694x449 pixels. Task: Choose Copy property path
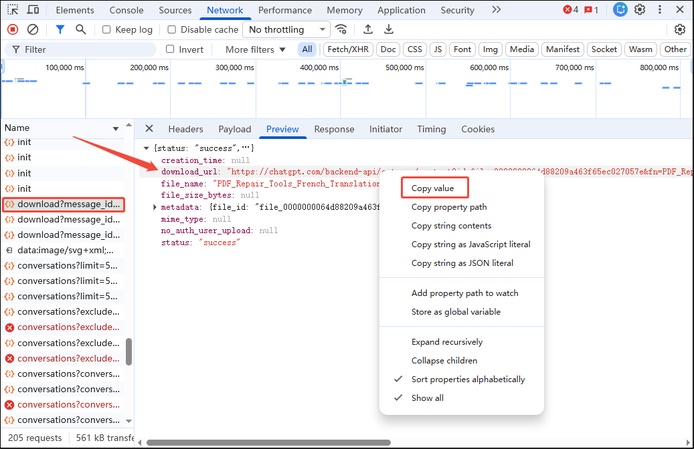click(449, 207)
